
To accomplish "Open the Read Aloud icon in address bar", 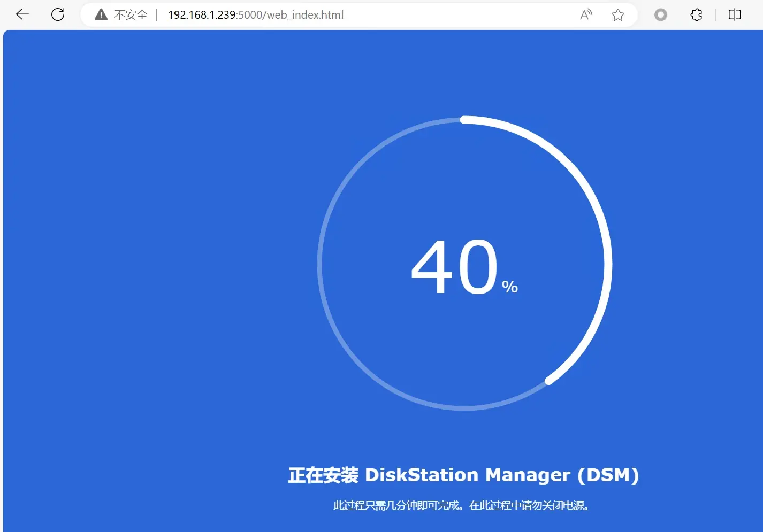I will [586, 15].
